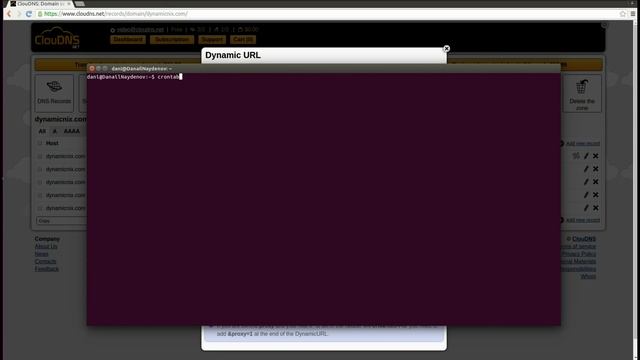
Task: Open the DNS Records icon tile
Action: (x=54, y=93)
